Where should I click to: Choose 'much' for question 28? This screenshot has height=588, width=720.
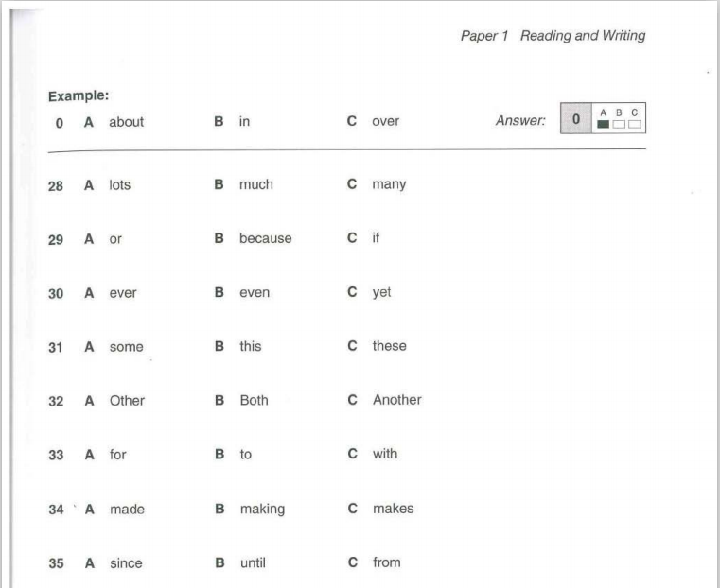click(255, 185)
